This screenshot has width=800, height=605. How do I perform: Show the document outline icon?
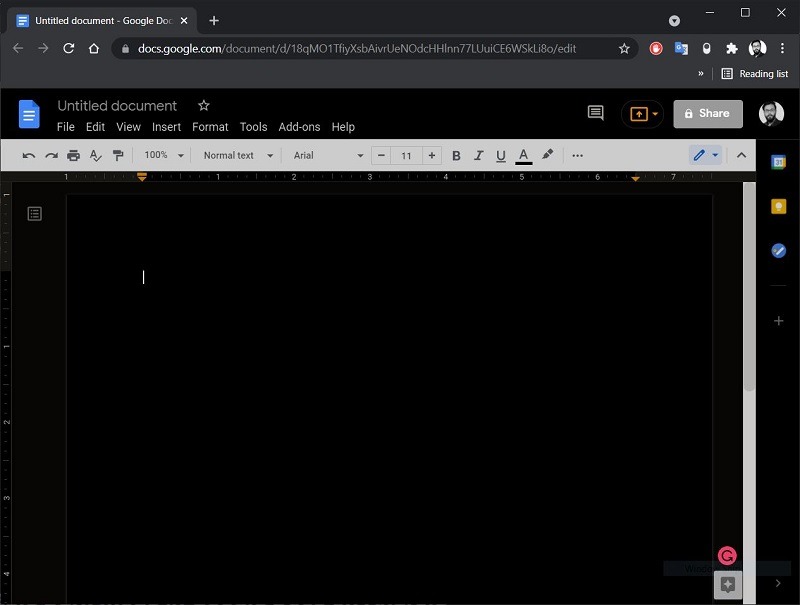(x=35, y=214)
